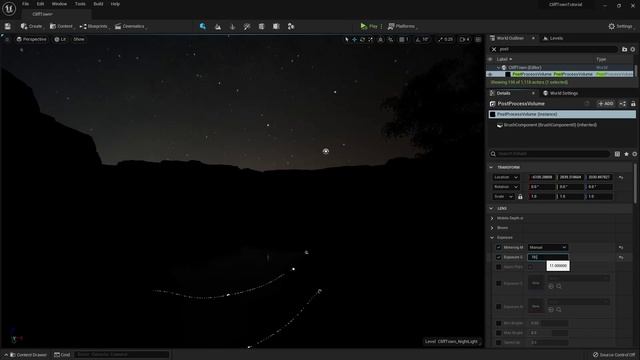The height and width of the screenshot is (360, 640).
Task: Toggle Metering Mode override checkbox
Action: tap(498, 248)
